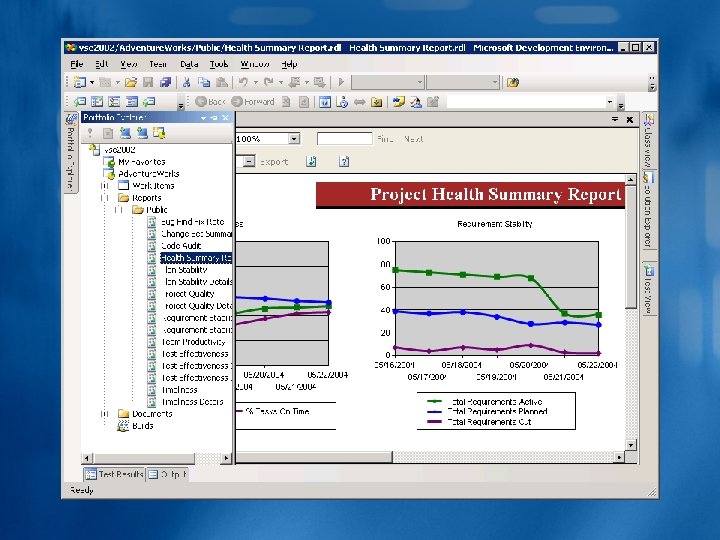Collapse the Reports folder node
This screenshot has height=540, width=720.
[105, 198]
